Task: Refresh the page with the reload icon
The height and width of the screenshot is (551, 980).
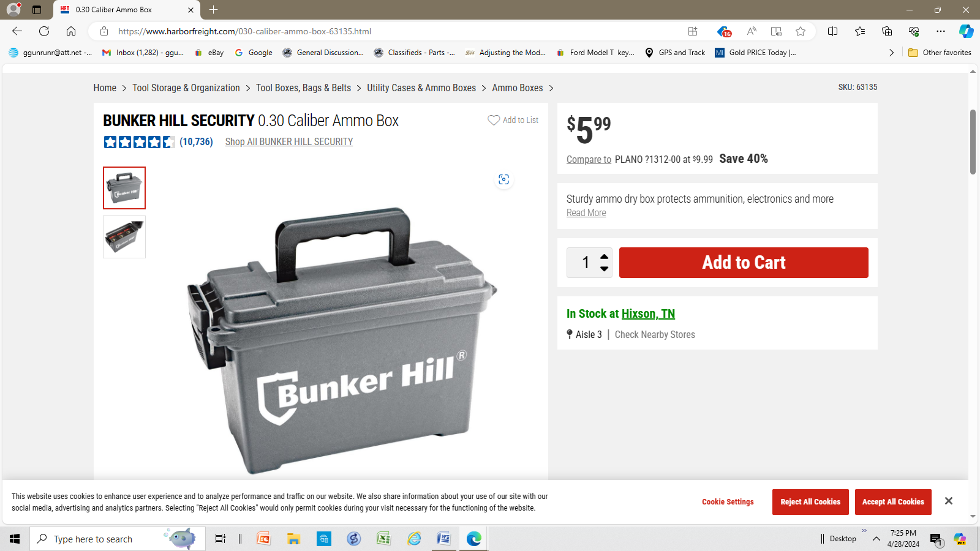Action: (x=44, y=31)
